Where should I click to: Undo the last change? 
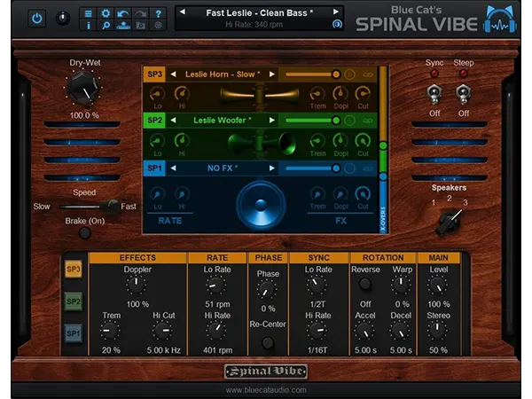[123, 13]
